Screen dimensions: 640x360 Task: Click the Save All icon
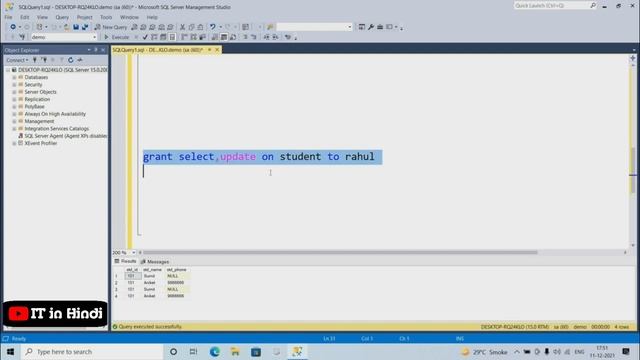[85, 27]
